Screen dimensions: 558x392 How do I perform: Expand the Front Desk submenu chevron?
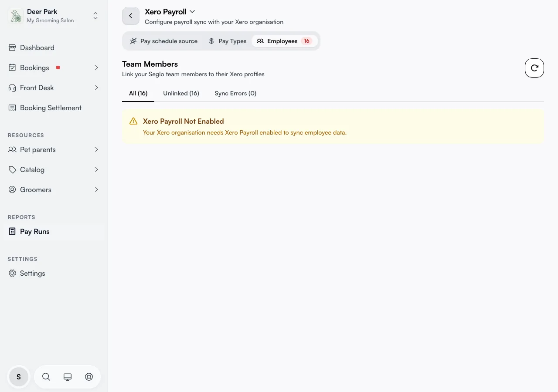[x=96, y=88]
